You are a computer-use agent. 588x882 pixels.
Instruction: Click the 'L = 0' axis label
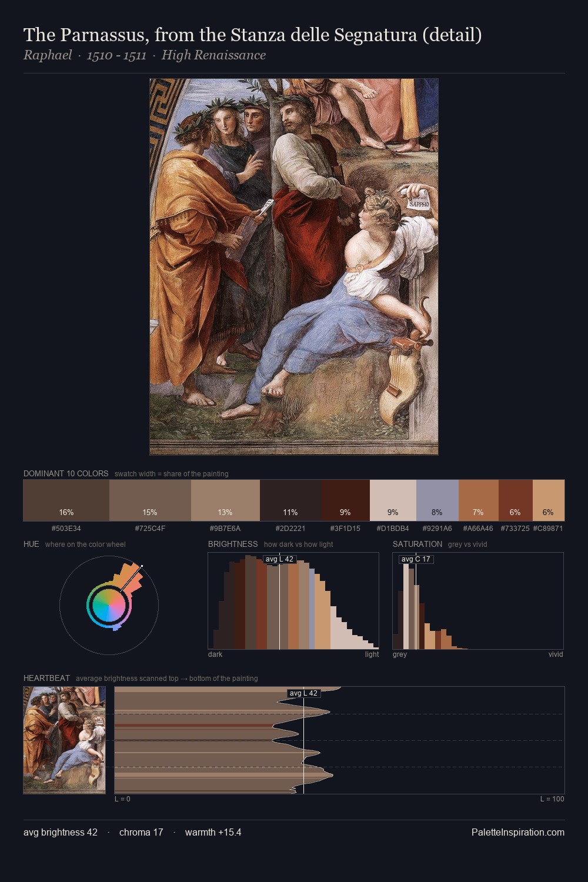[x=122, y=799]
